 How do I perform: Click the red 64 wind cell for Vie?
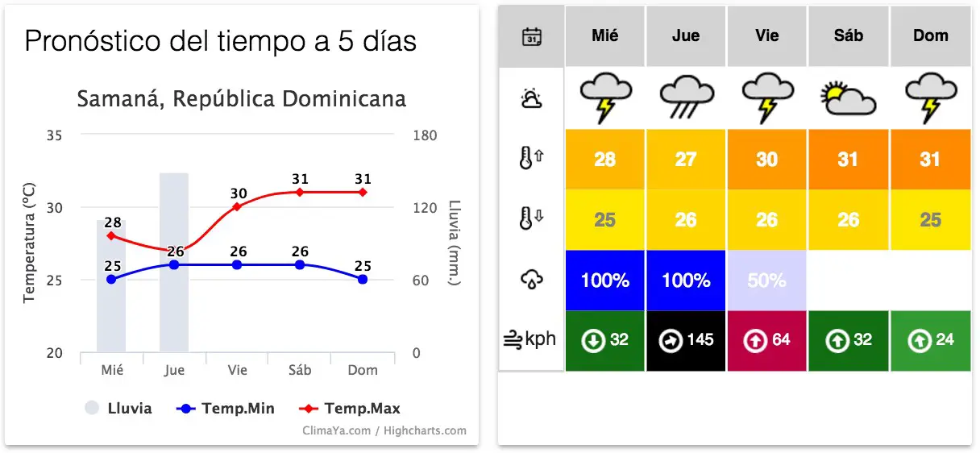[767, 341]
